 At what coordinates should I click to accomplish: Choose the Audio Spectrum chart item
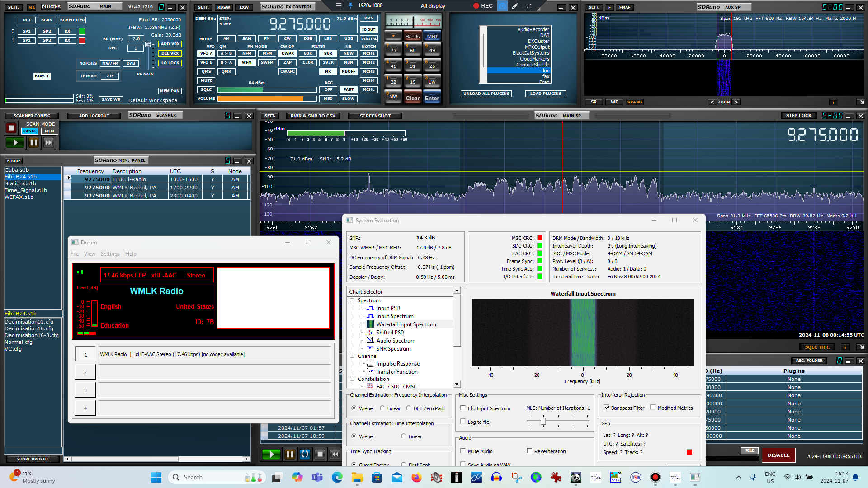click(x=396, y=341)
